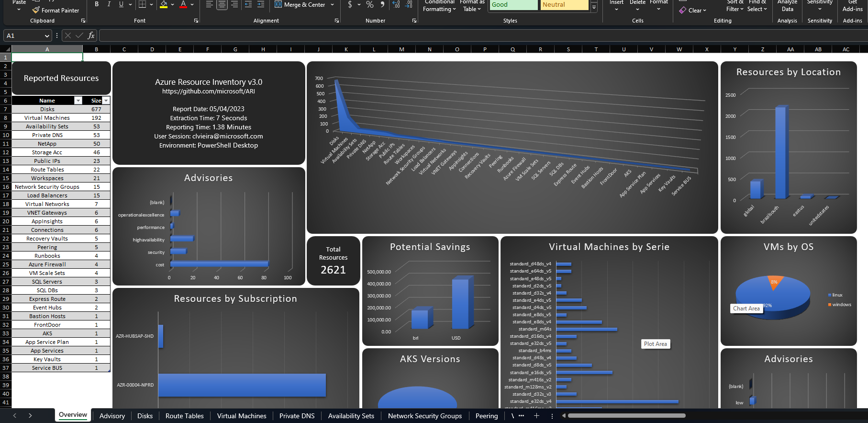Open Sort & Filter menu
Image resolution: width=868 pixels, height=423 pixels.
pos(735,6)
